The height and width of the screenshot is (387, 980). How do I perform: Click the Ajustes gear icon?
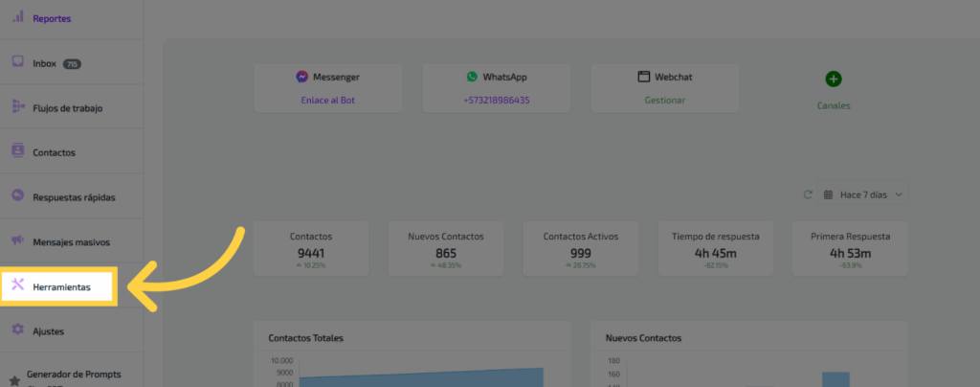(17, 330)
